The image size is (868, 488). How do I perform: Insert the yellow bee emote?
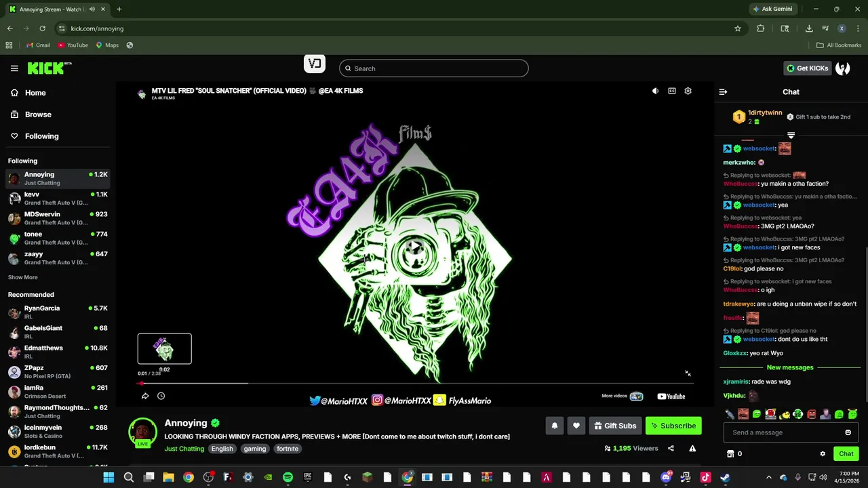(x=785, y=414)
